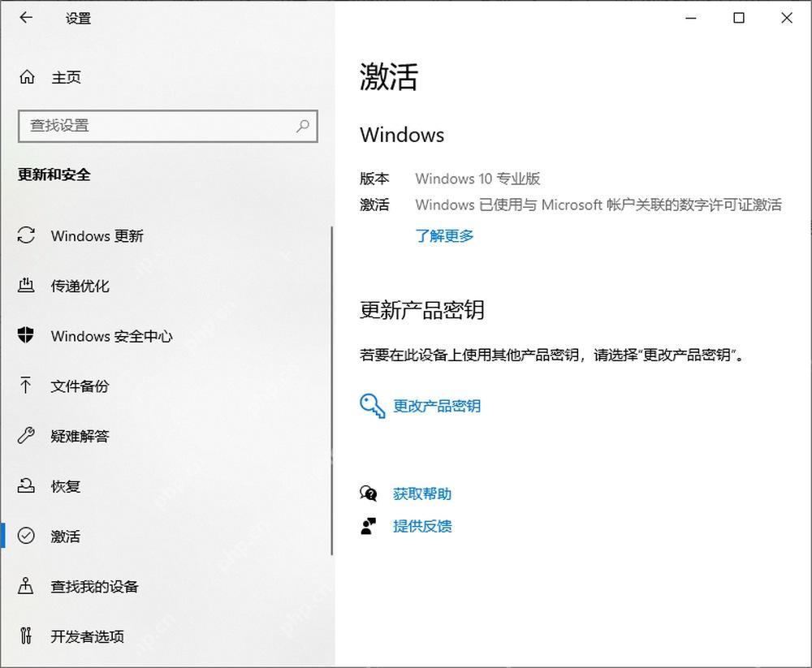
Task: Click the 更新产品密钥 heading
Action: 422,310
